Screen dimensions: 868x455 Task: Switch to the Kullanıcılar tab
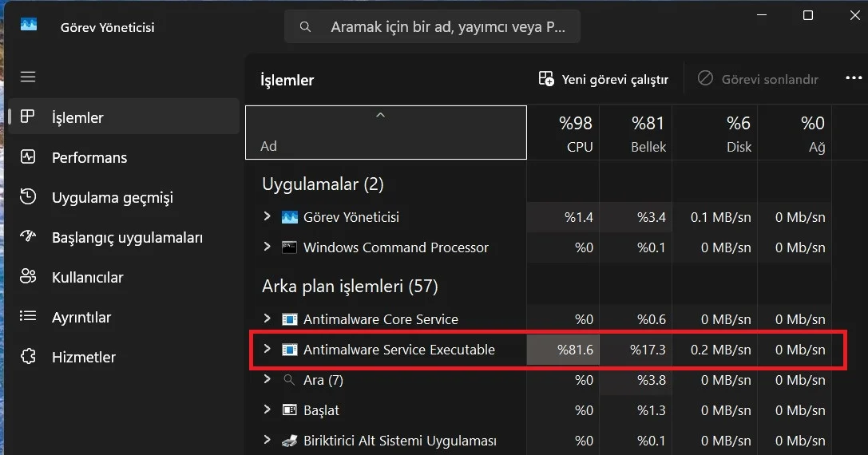[125, 277]
